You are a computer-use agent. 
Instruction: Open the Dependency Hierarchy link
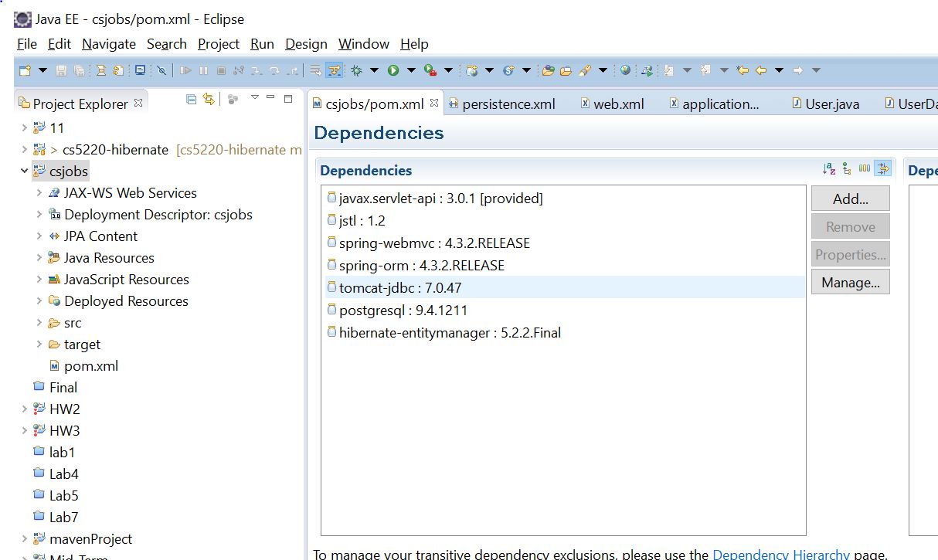(780, 554)
